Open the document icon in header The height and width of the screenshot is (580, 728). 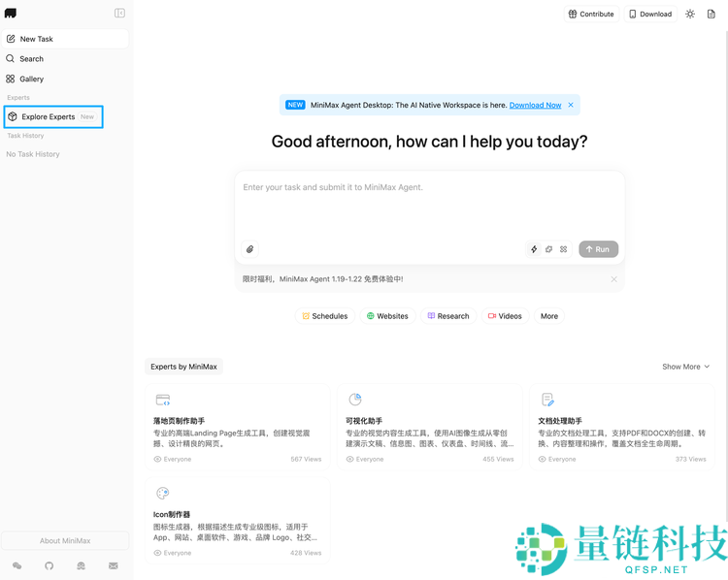pyautogui.click(x=711, y=14)
